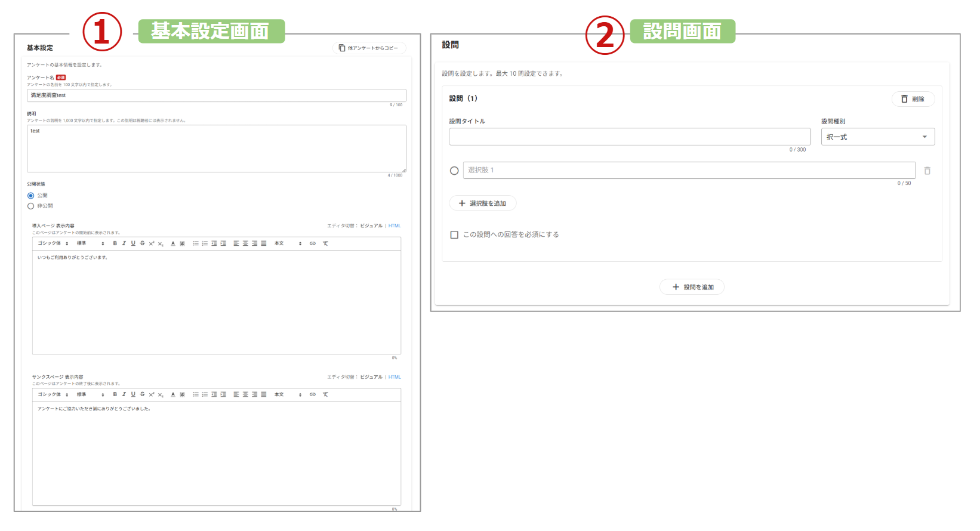Center-align text in the 導入ページ editor

245,243
